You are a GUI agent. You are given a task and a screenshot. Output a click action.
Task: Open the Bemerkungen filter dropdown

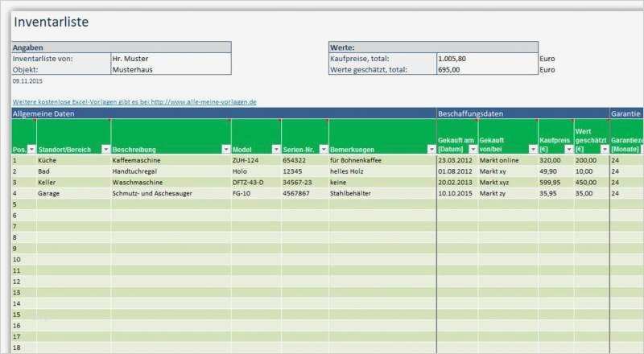click(431, 150)
